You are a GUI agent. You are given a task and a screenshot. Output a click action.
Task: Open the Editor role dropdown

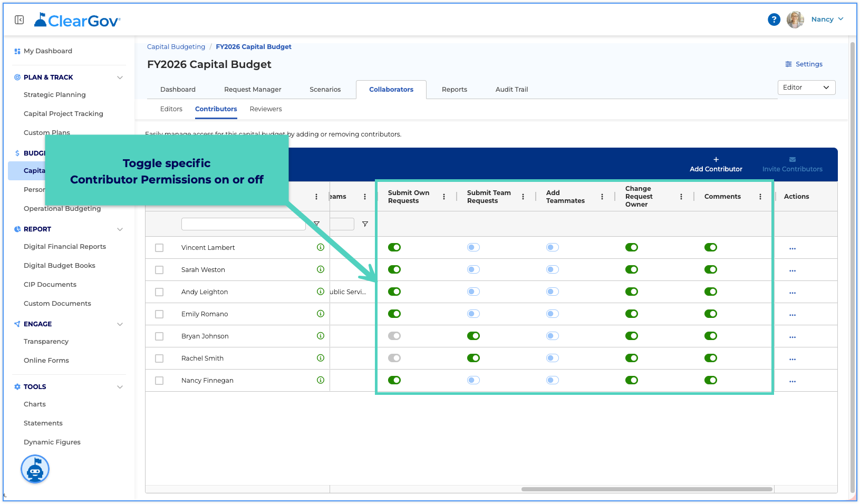coord(806,88)
